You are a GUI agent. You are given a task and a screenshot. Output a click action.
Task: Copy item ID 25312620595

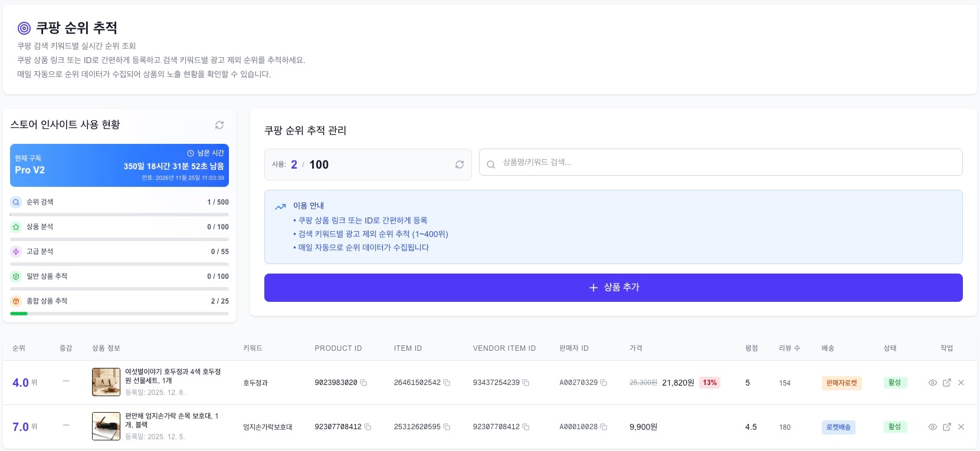pos(447,427)
